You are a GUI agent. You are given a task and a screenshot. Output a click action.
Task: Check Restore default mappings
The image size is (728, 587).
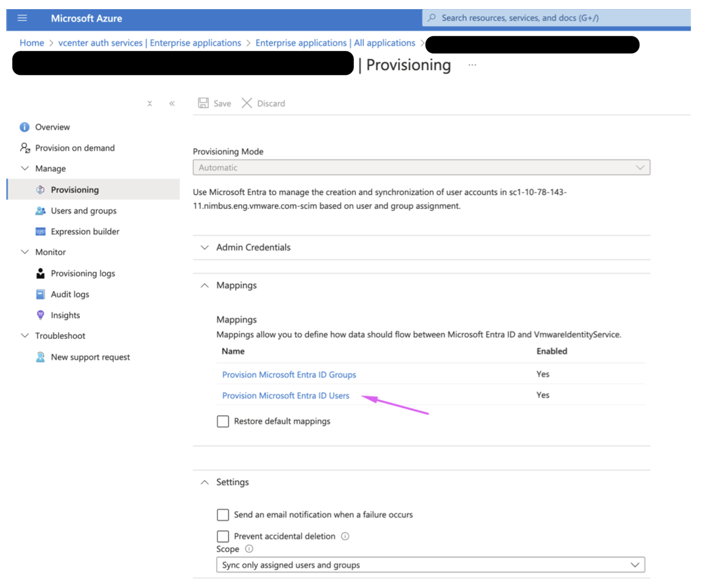pyautogui.click(x=223, y=421)
